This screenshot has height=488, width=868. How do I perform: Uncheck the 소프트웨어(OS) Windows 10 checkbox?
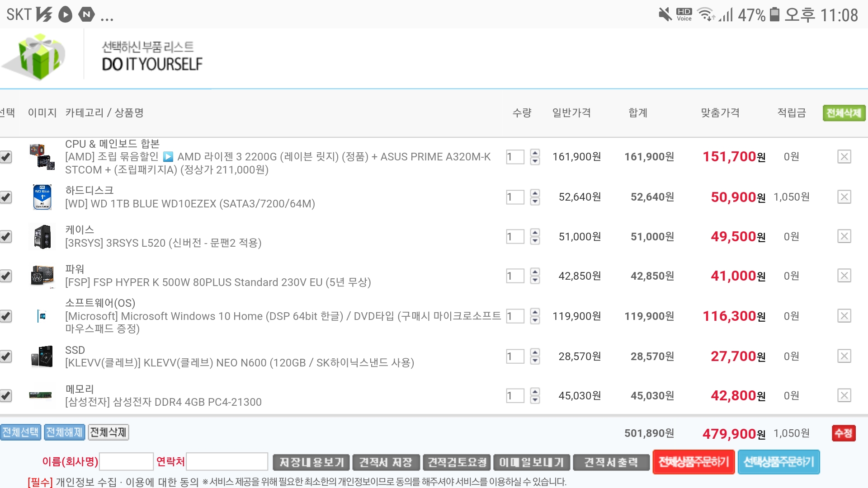(x=6, y=316)
